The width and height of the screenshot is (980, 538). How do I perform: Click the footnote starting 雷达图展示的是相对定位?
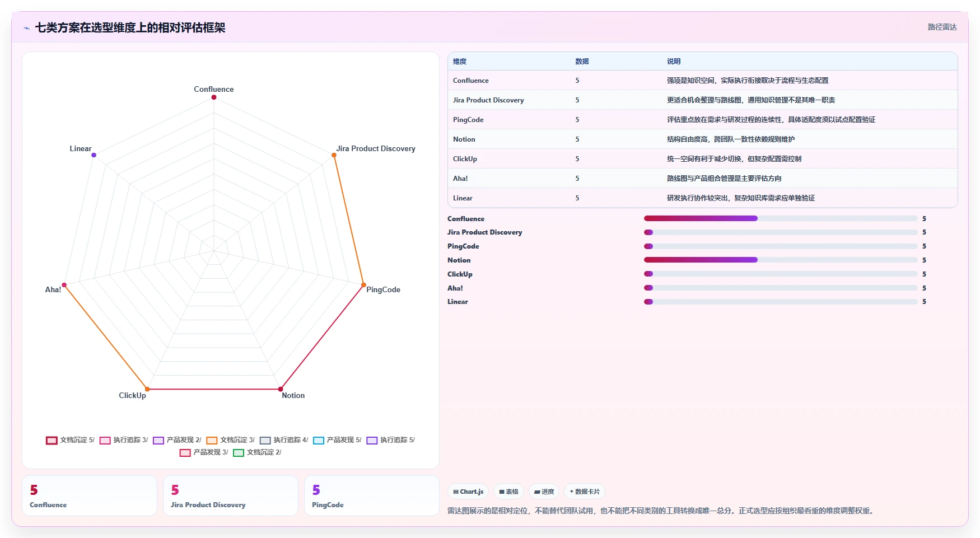point(662,511)
